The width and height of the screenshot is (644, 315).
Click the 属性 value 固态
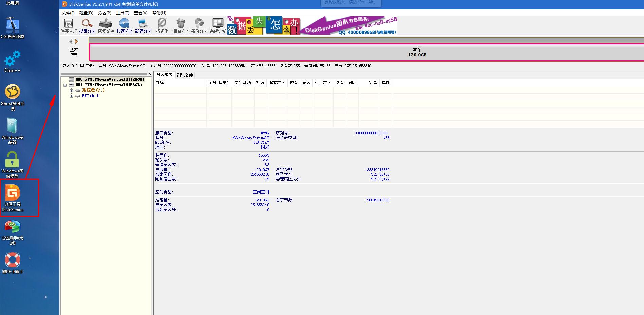tap(265, 147)
